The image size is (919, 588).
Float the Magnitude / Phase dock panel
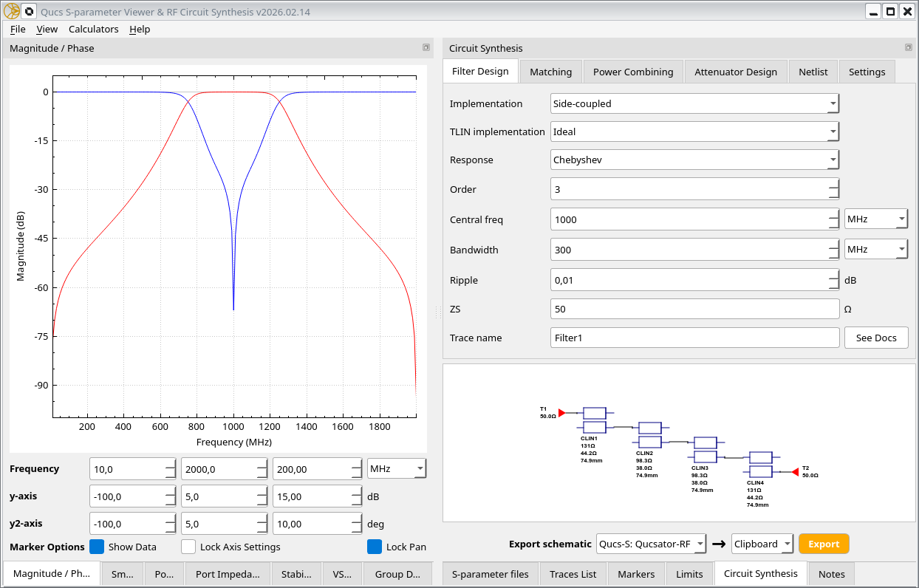coord(426,48)
